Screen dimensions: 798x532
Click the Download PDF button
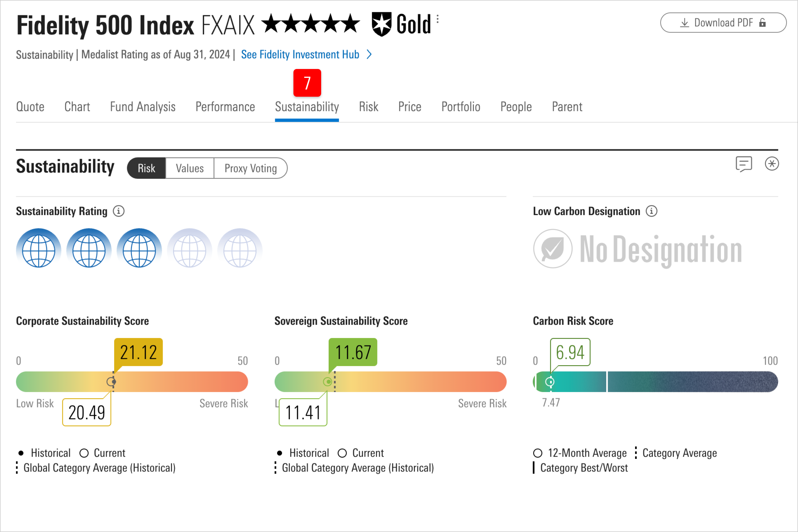point(723,23)
